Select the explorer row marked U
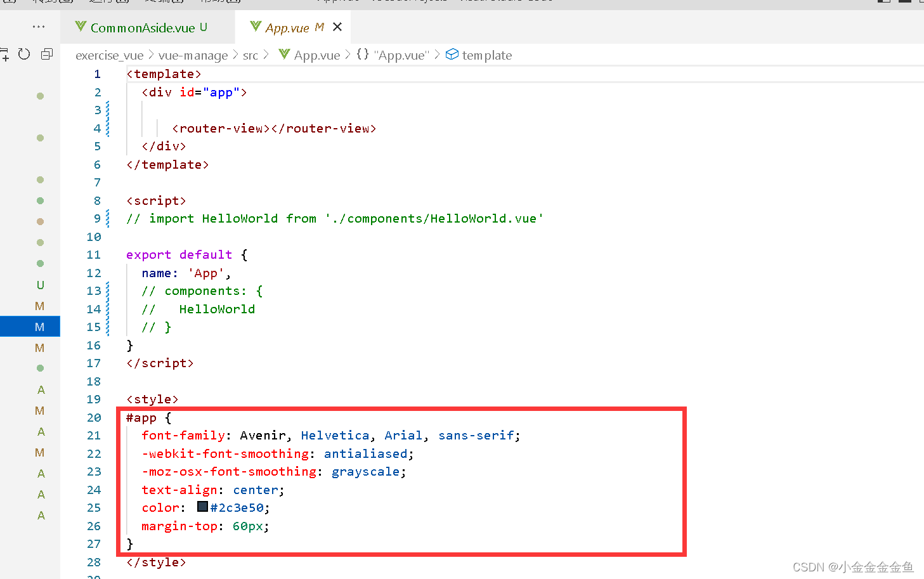The height and width of the screenshot is (579, 924). (x=30, y=285)
